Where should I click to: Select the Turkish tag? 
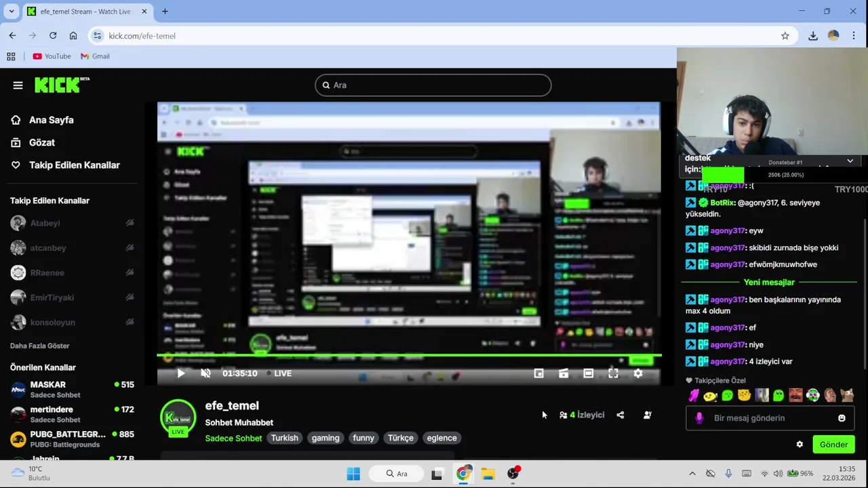(285, 438)
